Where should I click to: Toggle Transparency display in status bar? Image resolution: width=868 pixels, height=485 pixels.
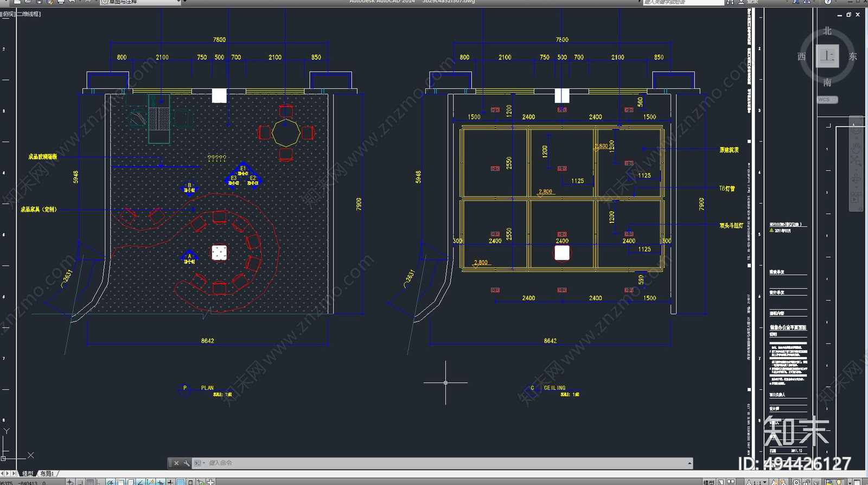pos(181,482)
